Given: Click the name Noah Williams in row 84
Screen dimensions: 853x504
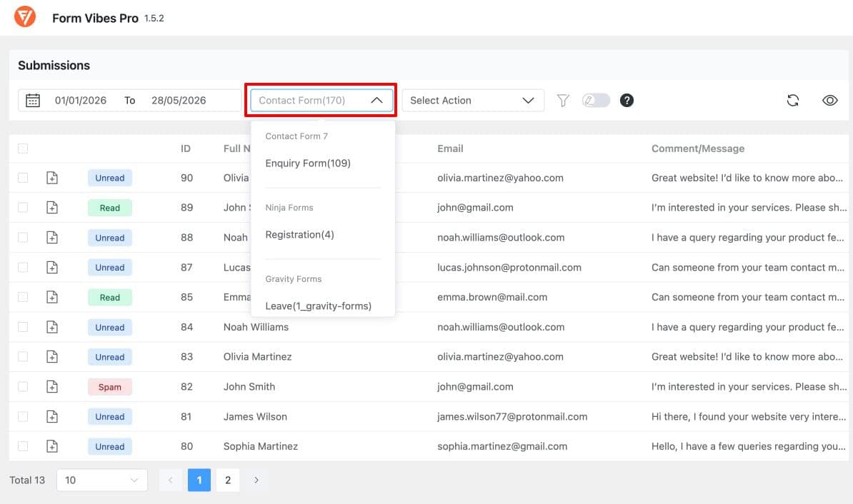Looking at the screenshot, I should point(256,327).
